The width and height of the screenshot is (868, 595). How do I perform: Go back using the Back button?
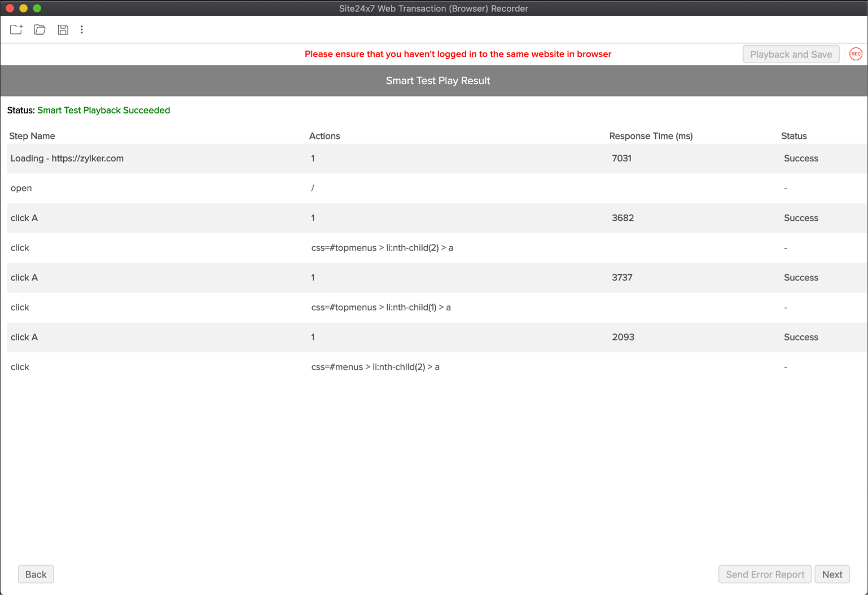tap(36, 574)
